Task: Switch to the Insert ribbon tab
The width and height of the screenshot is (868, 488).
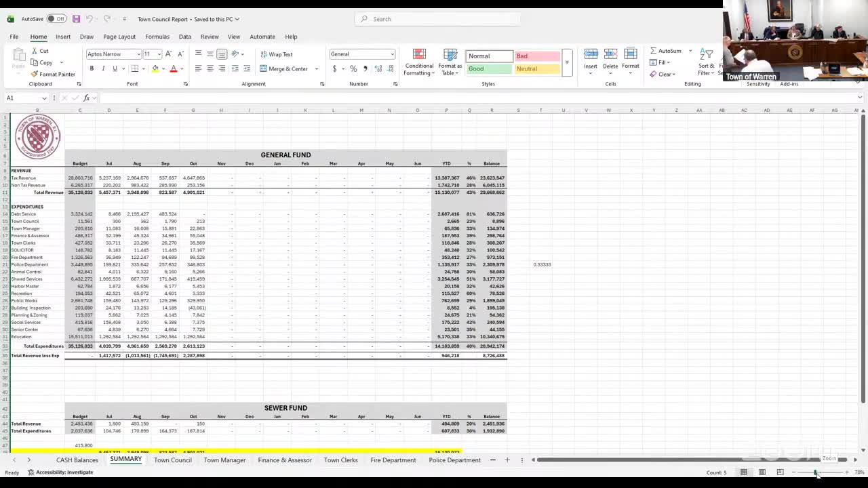Action: [x=63, y=37]
